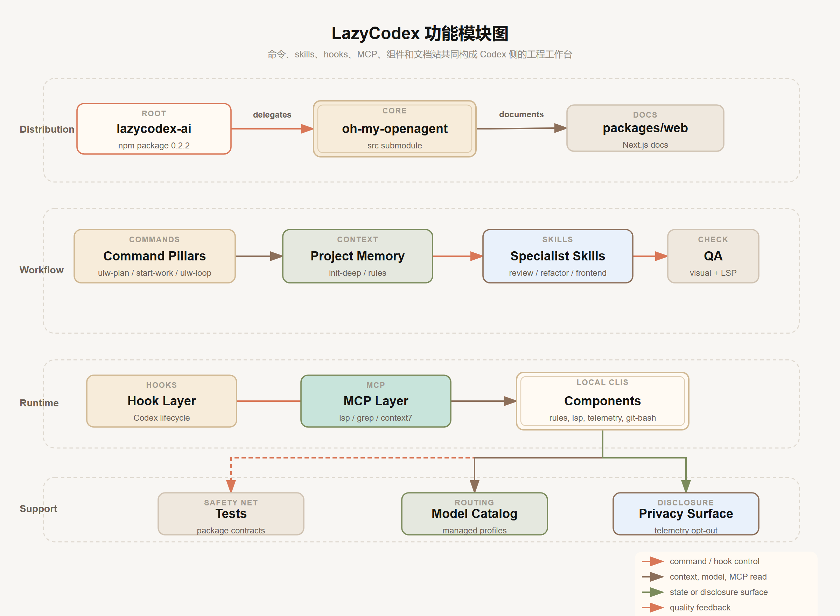Image resolution: width=840 pixels, height=616 pixels.
Task: Click the Workflow row label
Action: [x=41, y=270]
